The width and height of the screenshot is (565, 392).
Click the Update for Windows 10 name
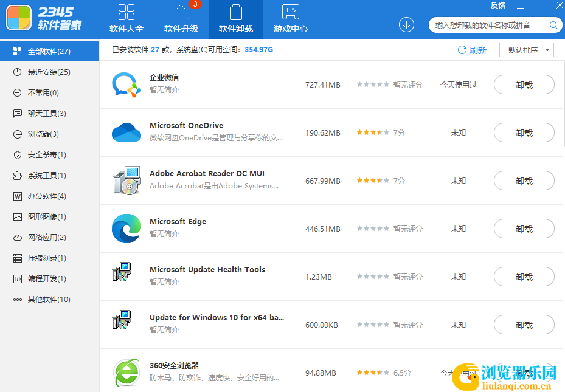217,317
